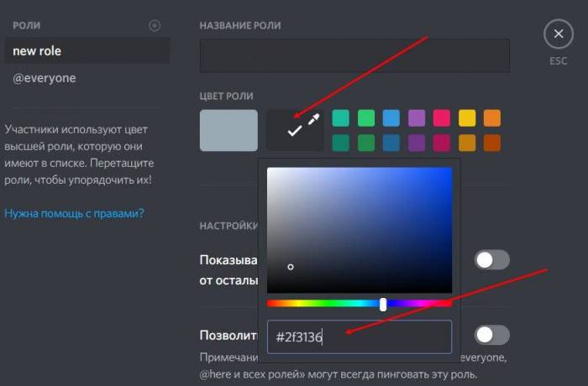Screen dimensions: 588x386
Task: Select the bright orange swatch in top row
Action: coord(492,118)
